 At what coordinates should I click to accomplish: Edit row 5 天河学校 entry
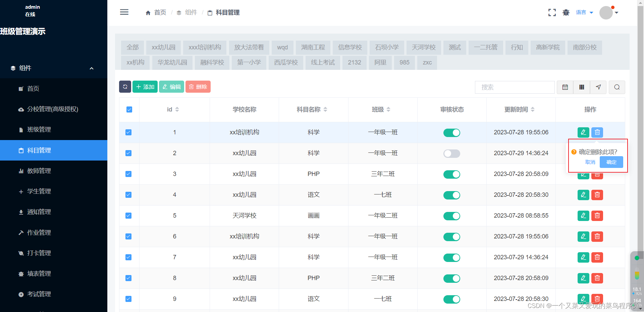pyautogui.click(x=583, y=216)
